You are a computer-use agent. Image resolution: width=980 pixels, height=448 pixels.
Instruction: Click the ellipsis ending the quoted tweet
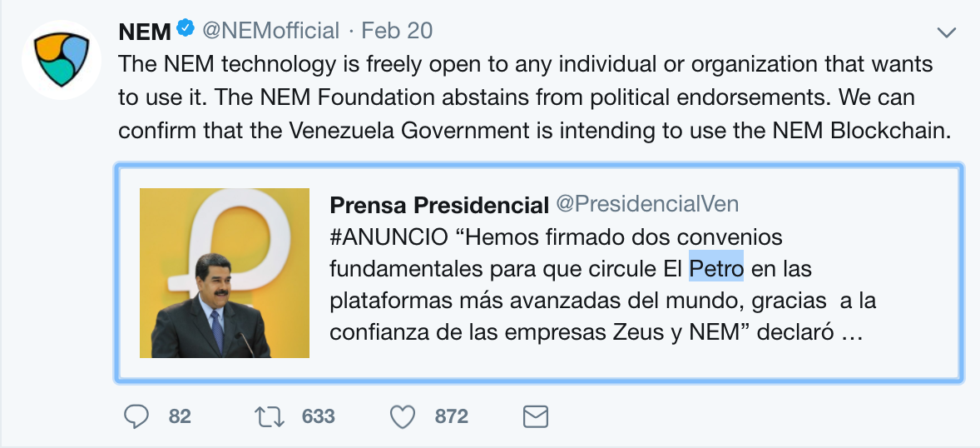tap(849, 333)
